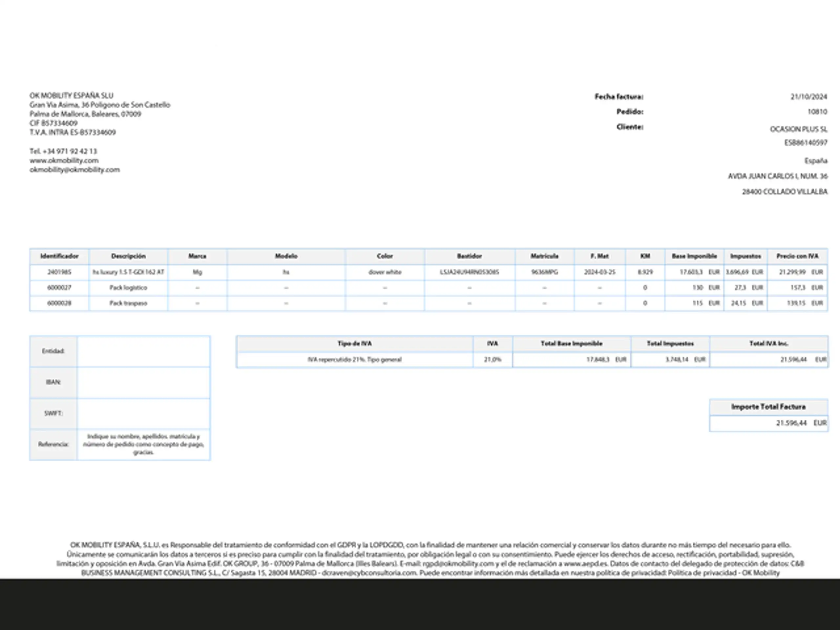Click the client tax ID ESB86140597
The height and width of the screenshot is (630, 840).
point(806,143)
